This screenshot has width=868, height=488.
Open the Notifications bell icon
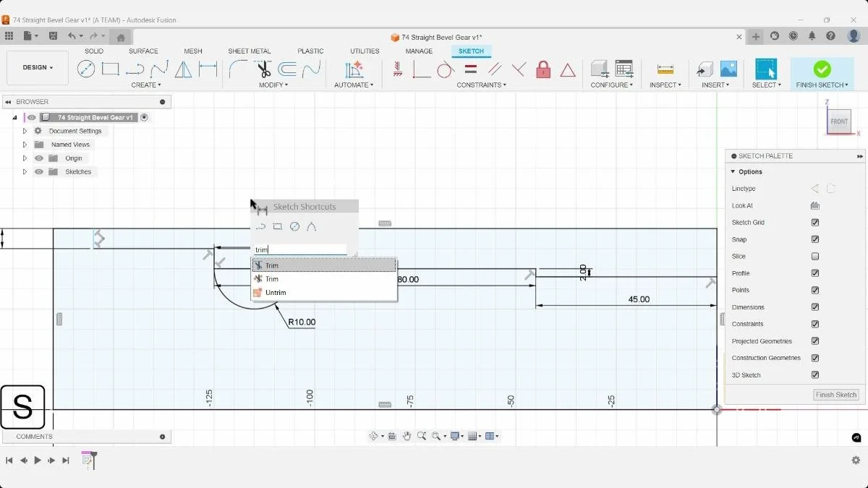click(812, 35)
